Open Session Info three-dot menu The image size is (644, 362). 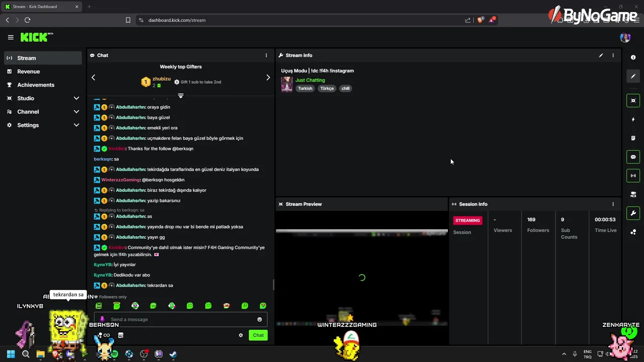613,204
